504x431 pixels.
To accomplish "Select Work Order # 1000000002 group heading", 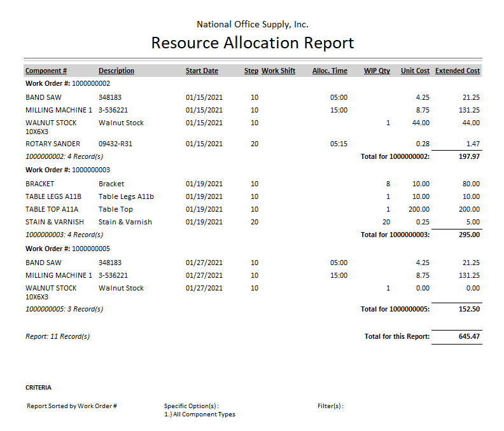I will (67, 83).
